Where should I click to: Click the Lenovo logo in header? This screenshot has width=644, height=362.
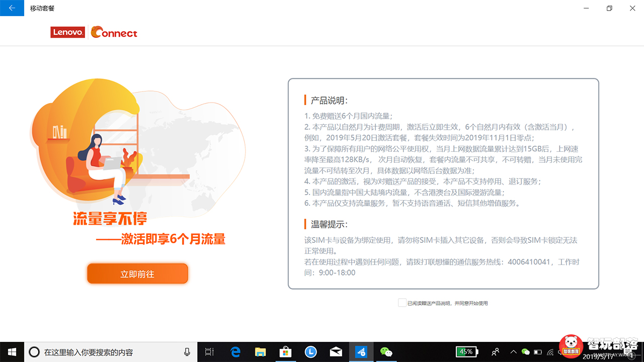pyautogui.click(x=68, y=33)
